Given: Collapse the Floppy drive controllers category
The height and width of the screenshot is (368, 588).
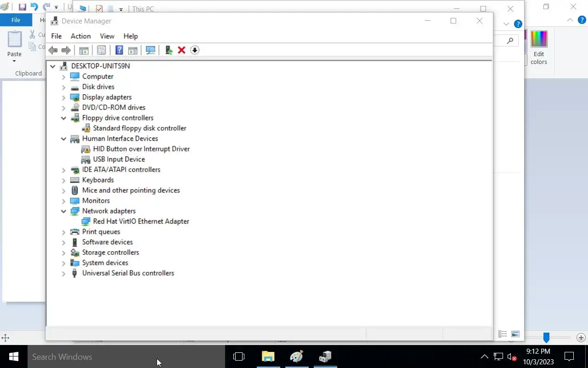Looking at the screenshot, I should 64,118.
